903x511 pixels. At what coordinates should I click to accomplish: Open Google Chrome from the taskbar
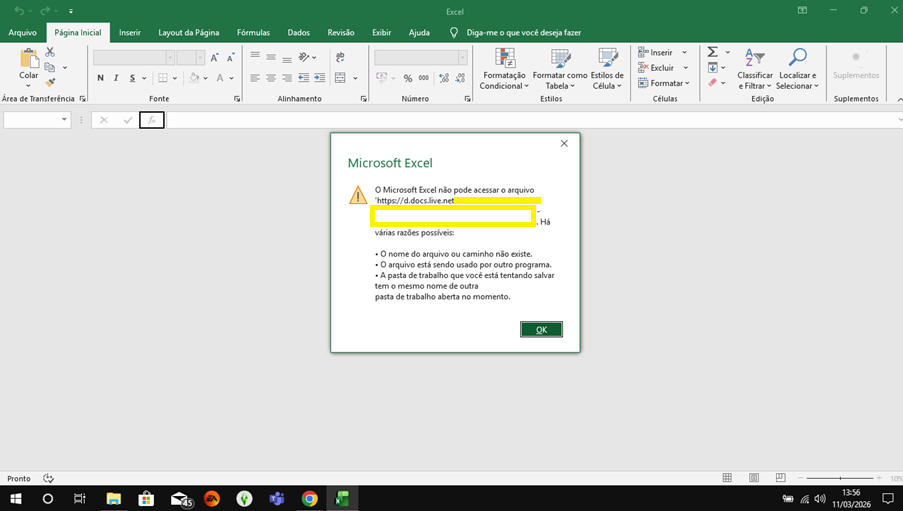[x=309, y=498]
